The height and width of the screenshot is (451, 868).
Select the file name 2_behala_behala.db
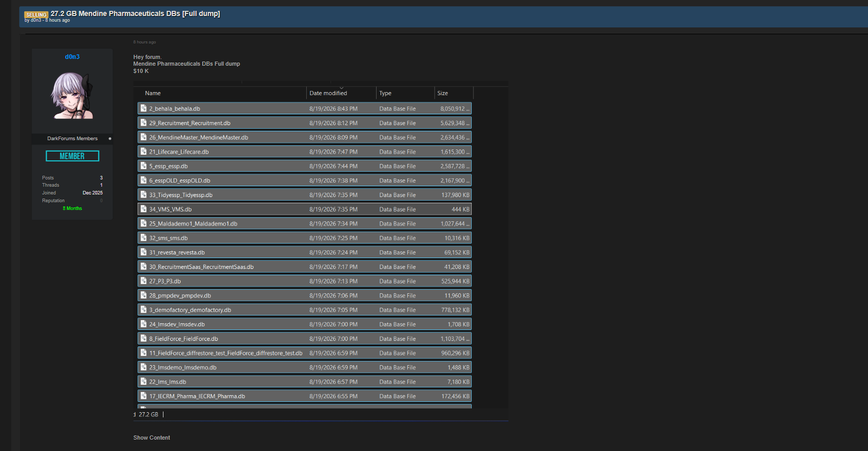coord(175,109)
